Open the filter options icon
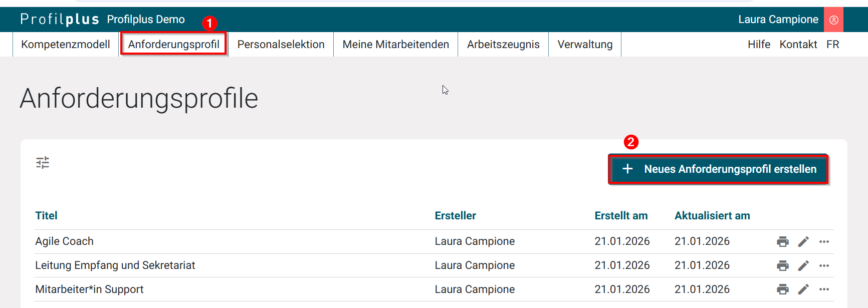 click(x=43, y=162)
